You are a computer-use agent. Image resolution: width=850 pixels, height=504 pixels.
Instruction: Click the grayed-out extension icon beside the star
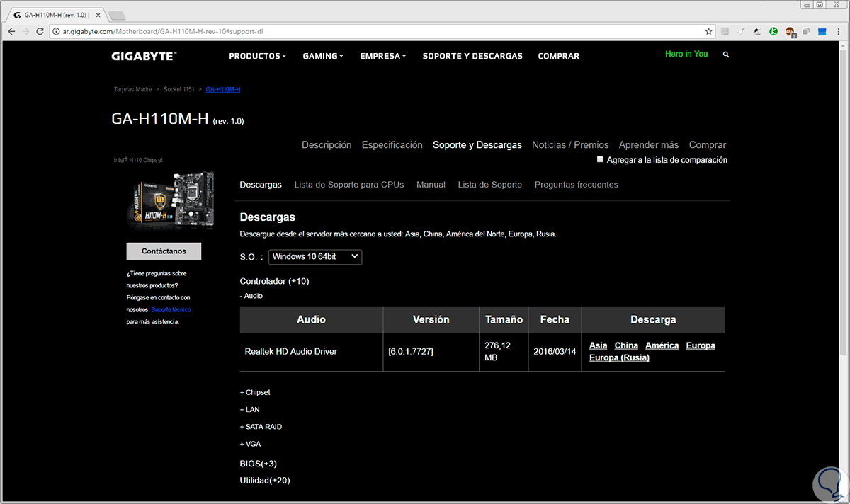click(725, 31)
